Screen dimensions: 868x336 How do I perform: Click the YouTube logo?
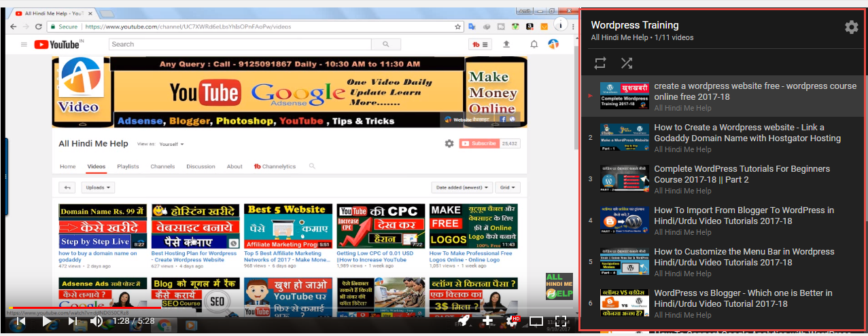coord(58,44)
